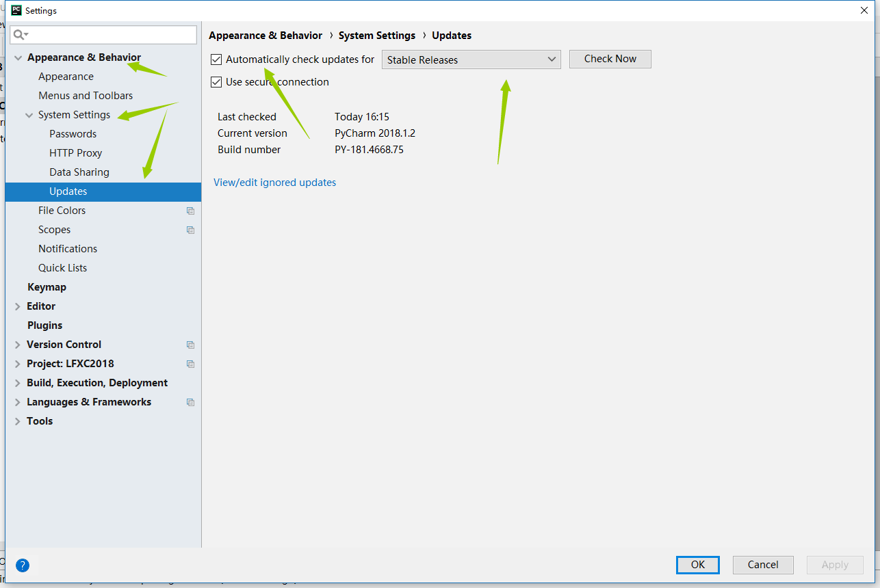Select the Notifications settings page

pyautogui.click(x=68, y=249)
